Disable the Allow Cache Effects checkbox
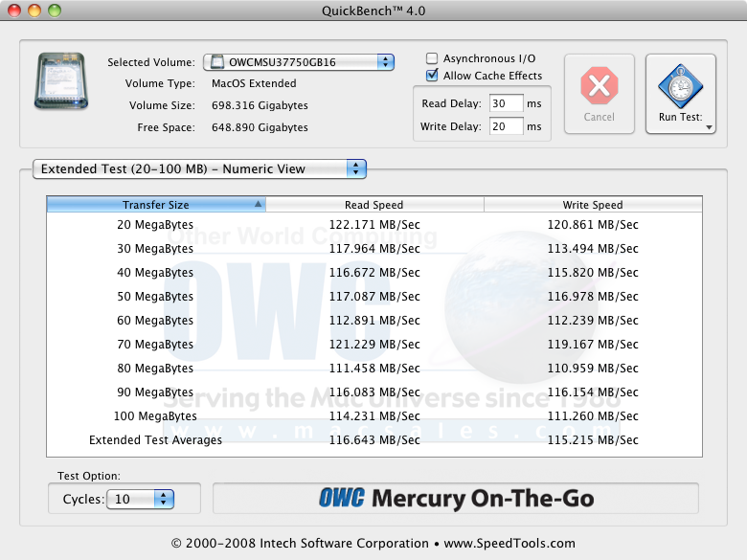This screenshot has height=560, width=747. click(x=433, y=76)
